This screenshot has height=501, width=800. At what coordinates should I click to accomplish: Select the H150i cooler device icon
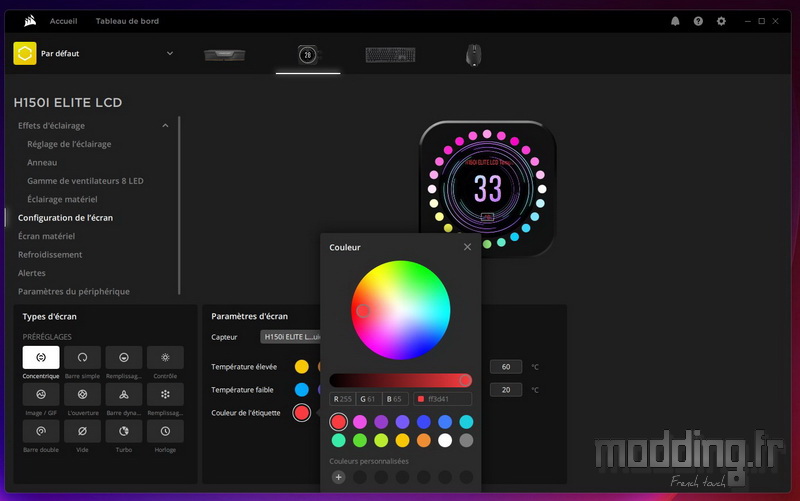308,55
